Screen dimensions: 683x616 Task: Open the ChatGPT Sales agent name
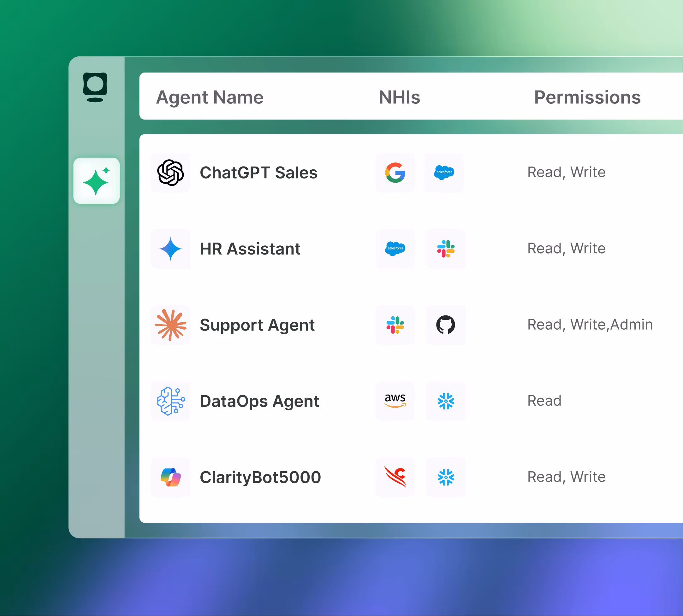259,173
